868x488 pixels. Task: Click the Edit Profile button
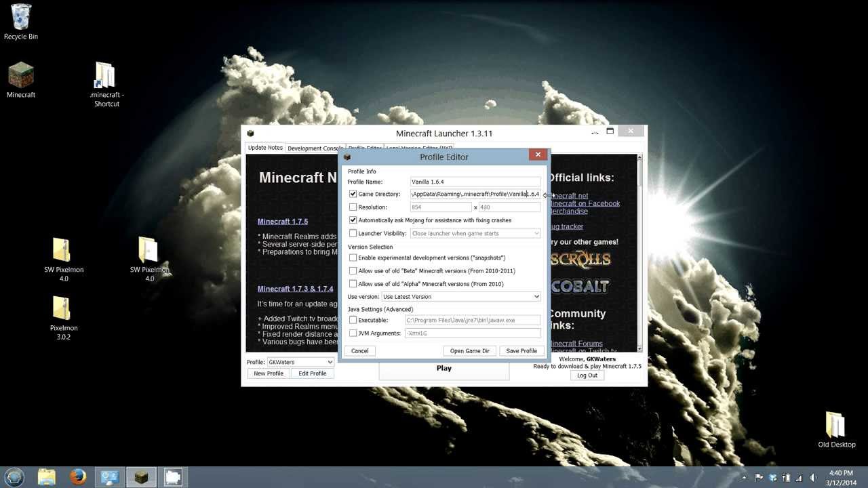click(x=313, y=373)
